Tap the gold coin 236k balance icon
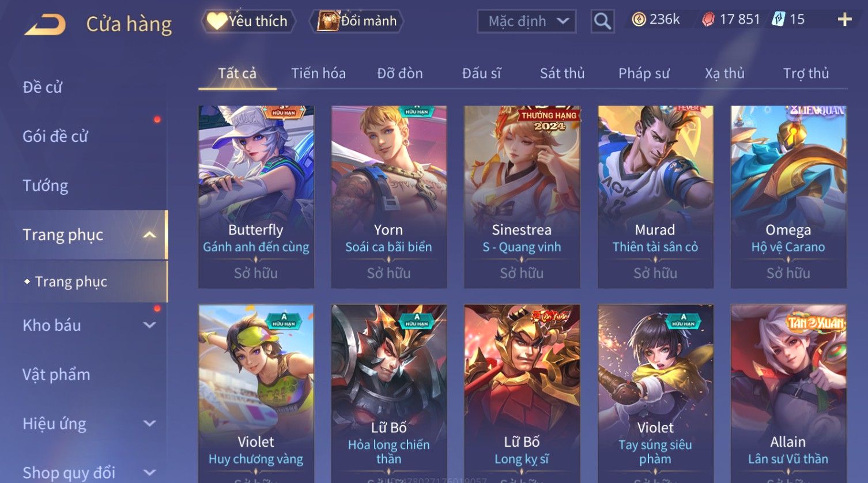 click(x=639, y=20)
